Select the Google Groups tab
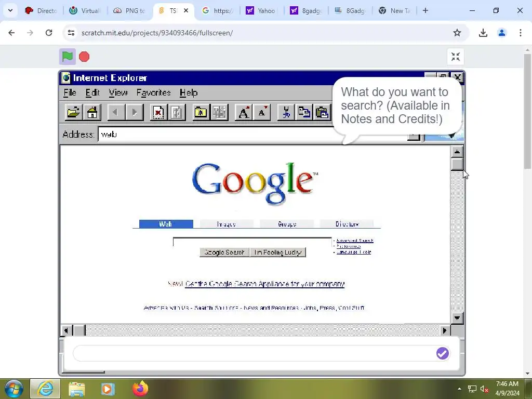Viewport: 532px width, 399px height. [287, 224]
